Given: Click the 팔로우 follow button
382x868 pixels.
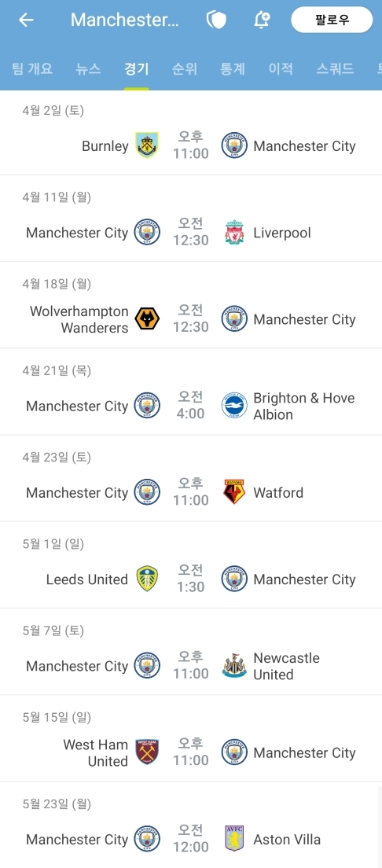Looking at the screenshot, I should [332, 20].
